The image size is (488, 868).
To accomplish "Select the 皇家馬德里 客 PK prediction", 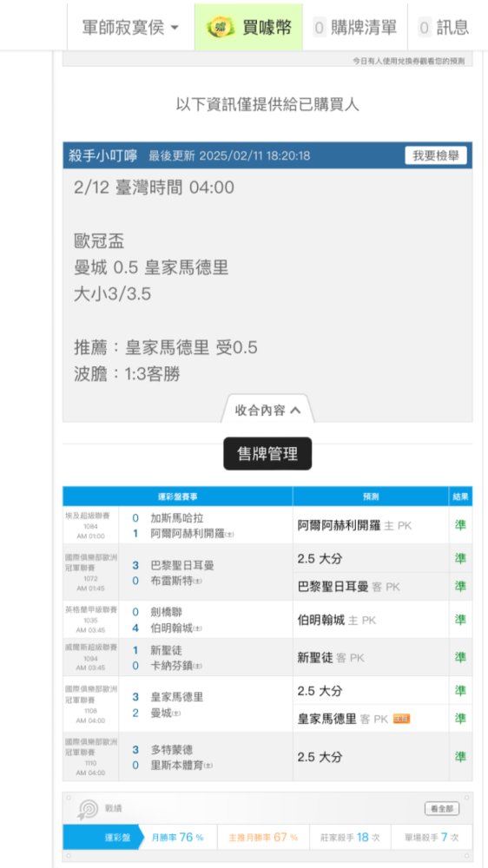I will click(x=343, y=719).
